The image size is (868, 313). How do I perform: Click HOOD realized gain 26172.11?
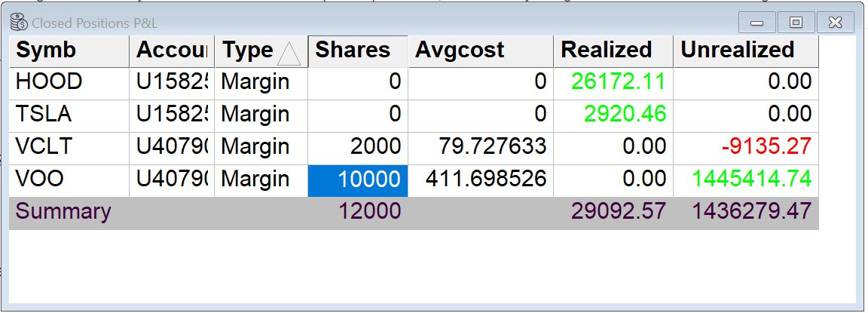(618, 82)
